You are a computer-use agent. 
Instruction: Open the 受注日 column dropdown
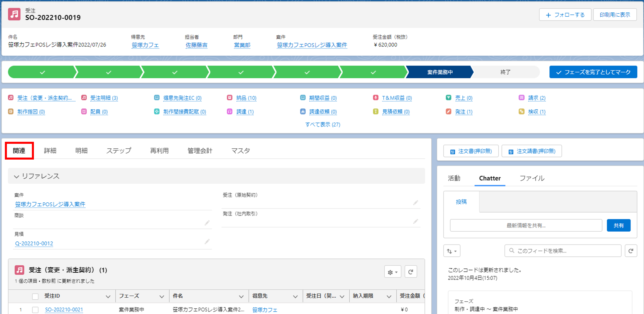pyautogui.click(x=342, y=296)
